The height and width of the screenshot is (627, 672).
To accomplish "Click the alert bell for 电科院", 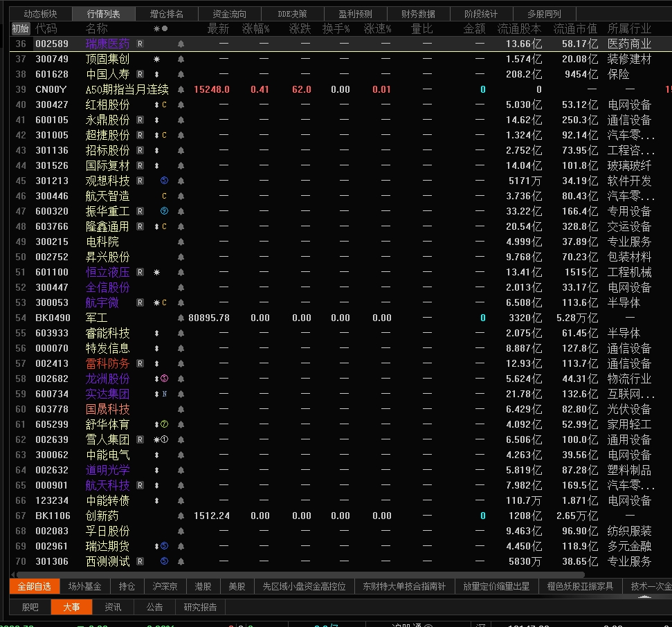I will click(181, 242).
